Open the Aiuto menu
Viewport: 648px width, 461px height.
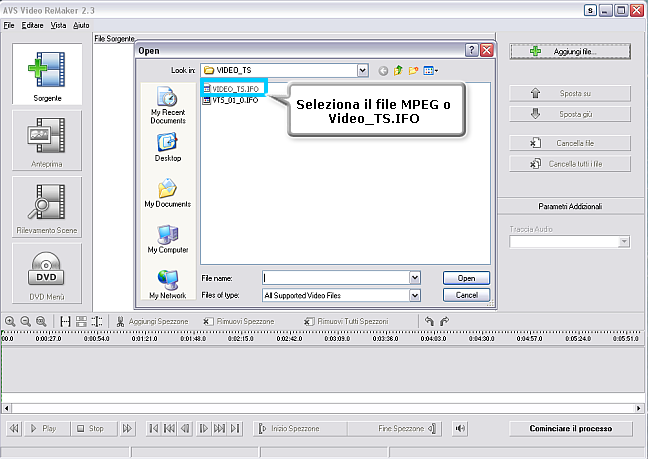81,26
